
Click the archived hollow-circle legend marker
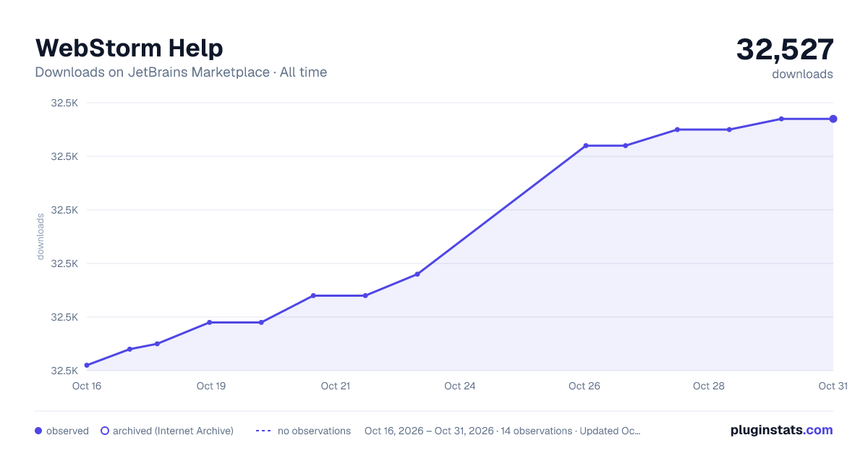click(105, 431)
